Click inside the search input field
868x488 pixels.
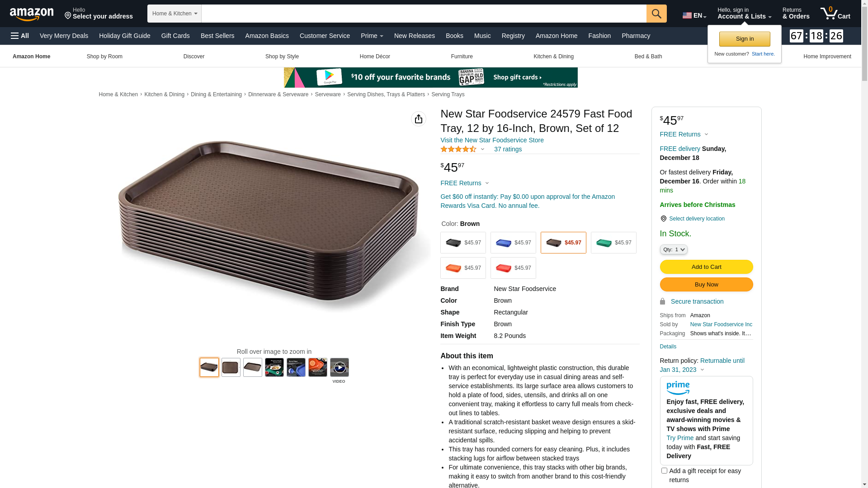click(424, 14)
